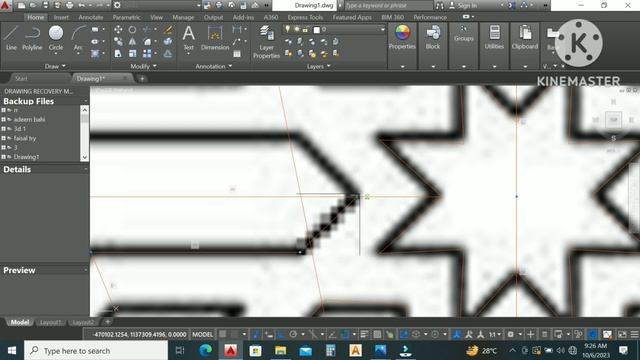640x360 pixels.
Task: Toggle transparency display in status bar
Action: (x=377, y=334)
